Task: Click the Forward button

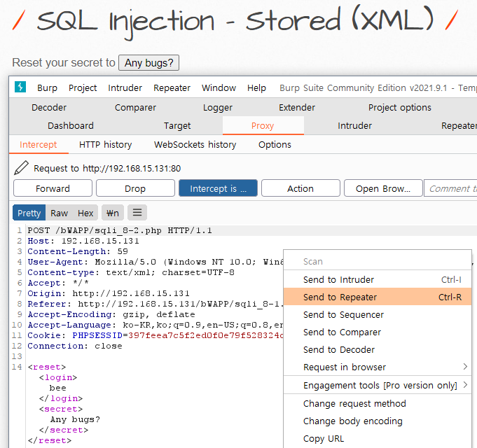Action: (x=53, y=188)
